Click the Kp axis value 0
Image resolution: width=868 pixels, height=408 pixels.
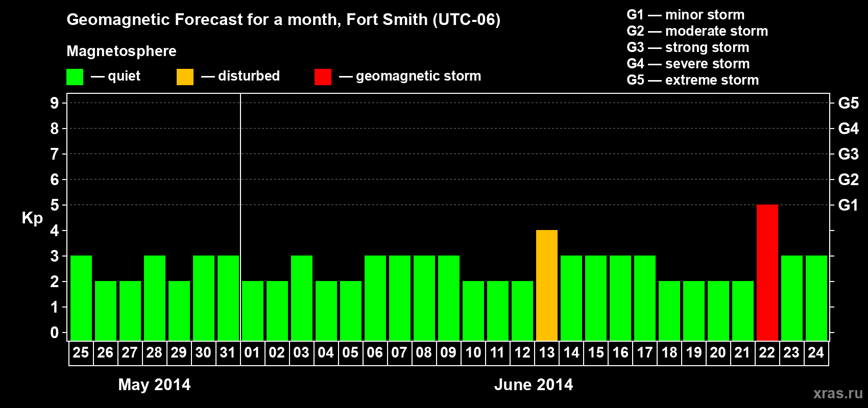[55, 333]
